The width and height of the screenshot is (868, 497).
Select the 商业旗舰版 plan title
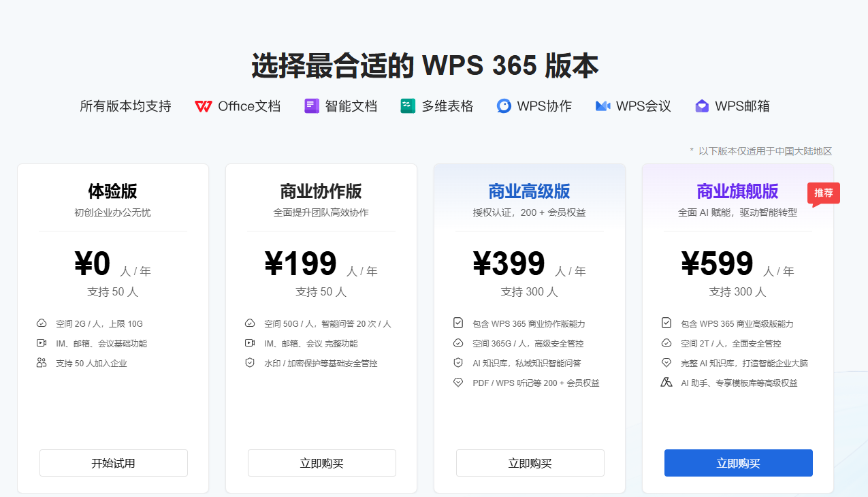(737, 191)
